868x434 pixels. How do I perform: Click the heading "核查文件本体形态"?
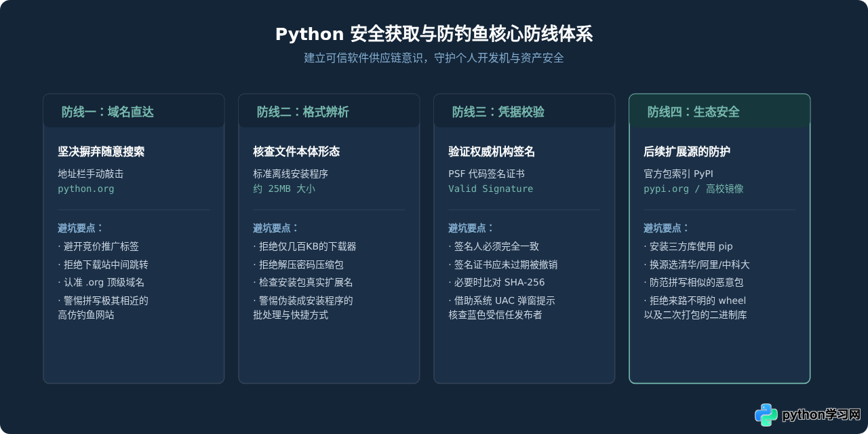click(x=296, y=151)
